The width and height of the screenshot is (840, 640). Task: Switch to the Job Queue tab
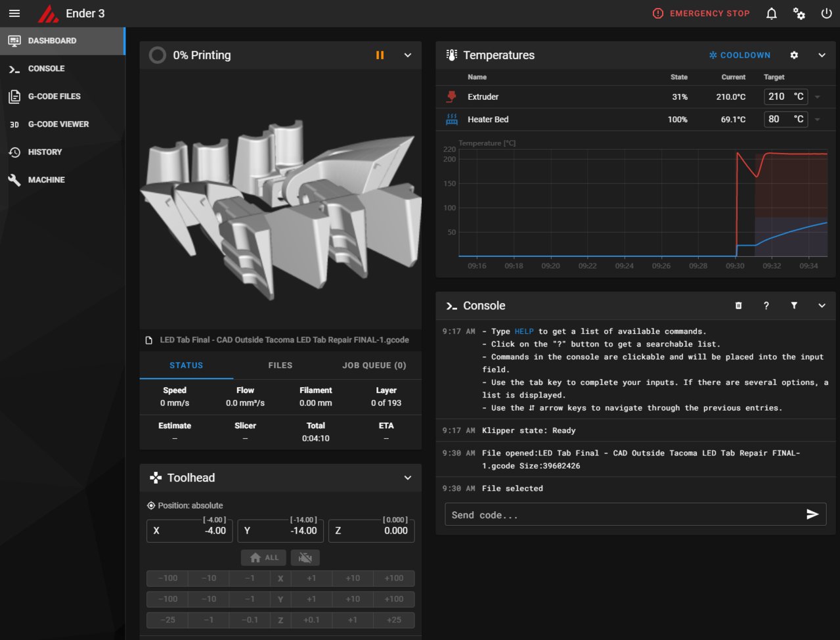click(374, 365)
